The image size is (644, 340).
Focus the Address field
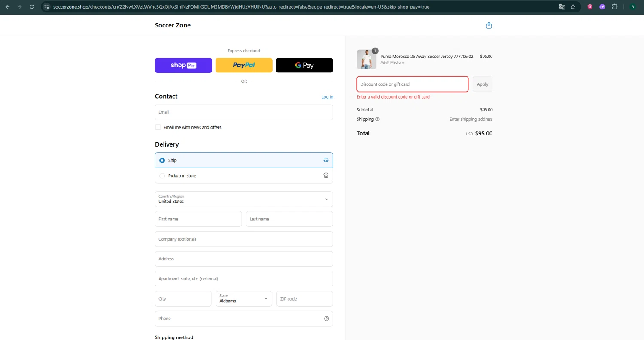click(x=244, y=259)
